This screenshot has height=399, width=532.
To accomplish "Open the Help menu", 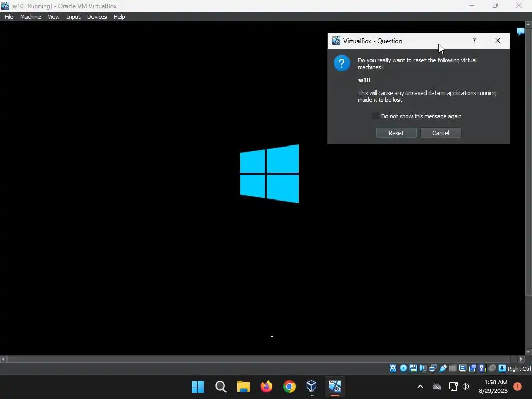I will [x=119, y=17].
